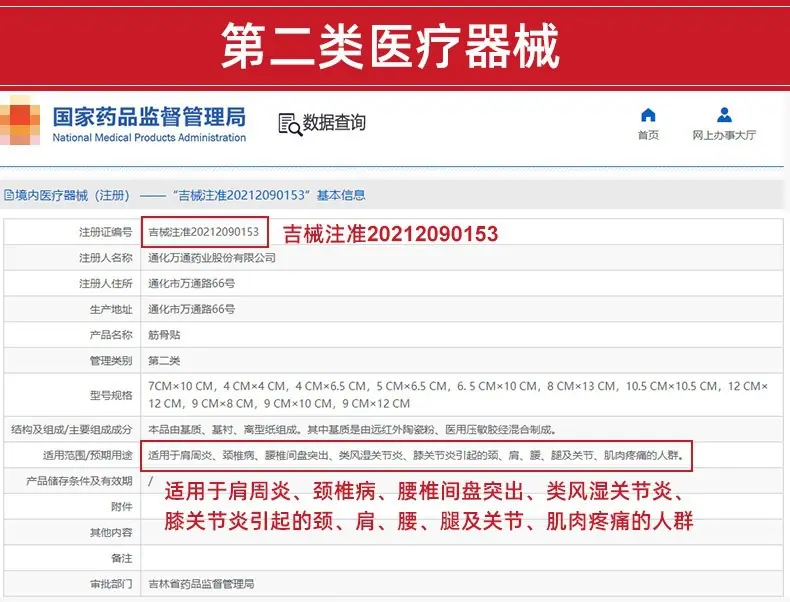Click the “吉械注准20212090153”基本信息 breadcrumb title
The image size is (790, 602).
tap(269, 195)
